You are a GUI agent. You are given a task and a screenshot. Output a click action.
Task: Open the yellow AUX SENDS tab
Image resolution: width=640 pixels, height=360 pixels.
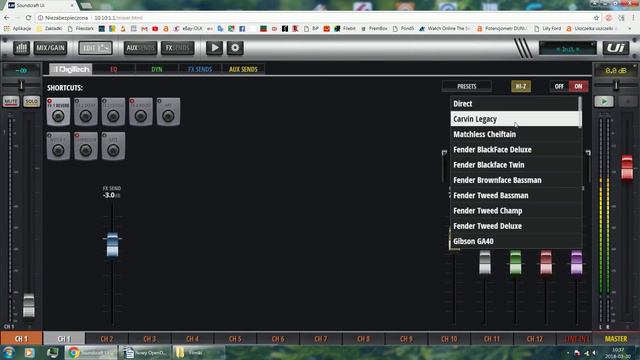coord(243,69)
